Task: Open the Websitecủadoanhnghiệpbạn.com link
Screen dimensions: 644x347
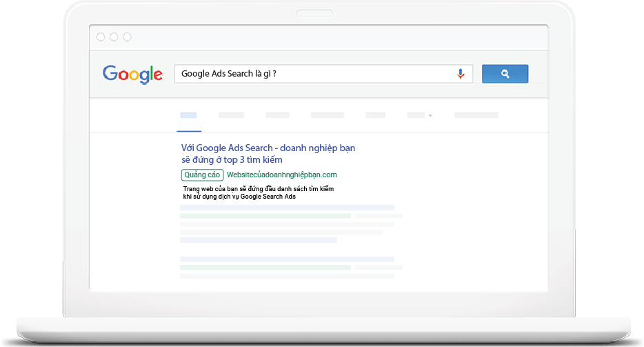Action: (x=282, y=175)
